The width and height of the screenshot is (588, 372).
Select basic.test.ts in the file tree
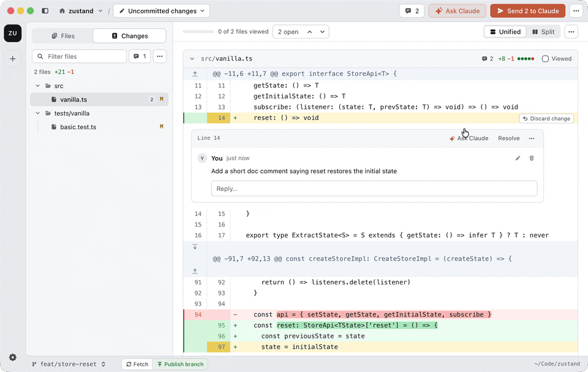[78, 127]
